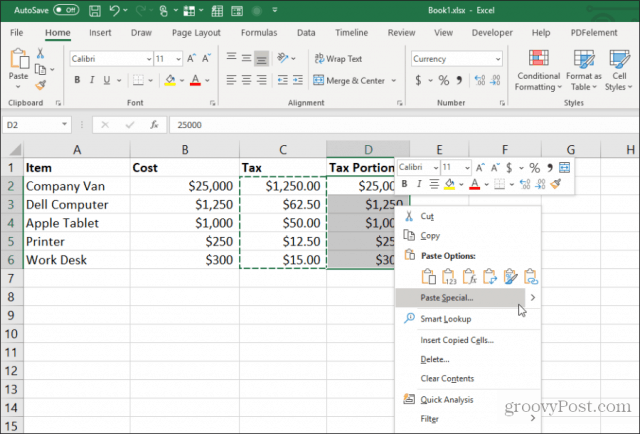Click ribbon Increase Indent icon
The height and width of the screenshot is (434, 640).
[298, 80]
